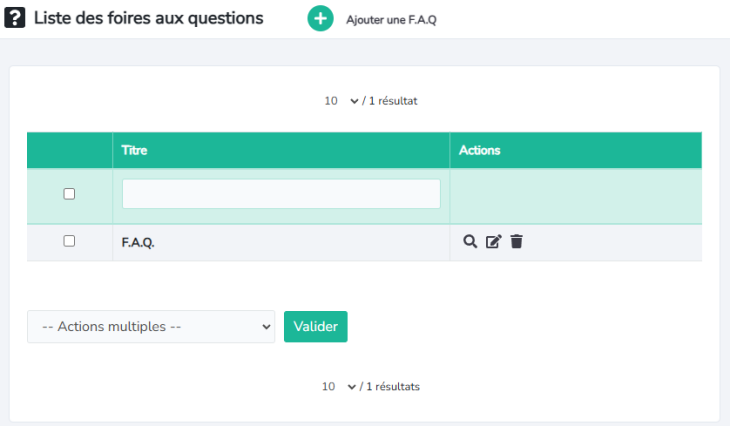Click the empty header cell above the checkboxes
Viewport: 730px width, 426px height.
69,150
